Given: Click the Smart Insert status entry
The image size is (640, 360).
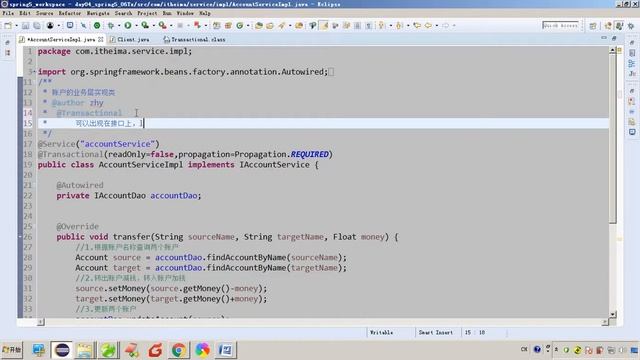Looking at the screenshot, I should 436,333.
